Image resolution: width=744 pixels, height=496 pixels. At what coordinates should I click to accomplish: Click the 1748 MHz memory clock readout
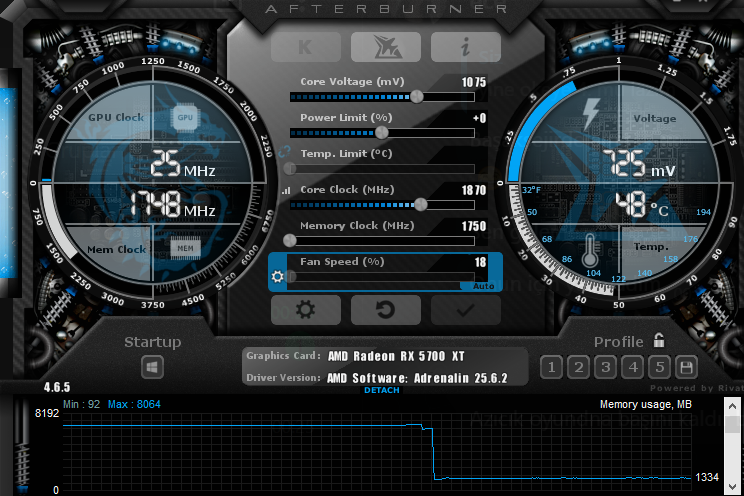tap(173, 204)
